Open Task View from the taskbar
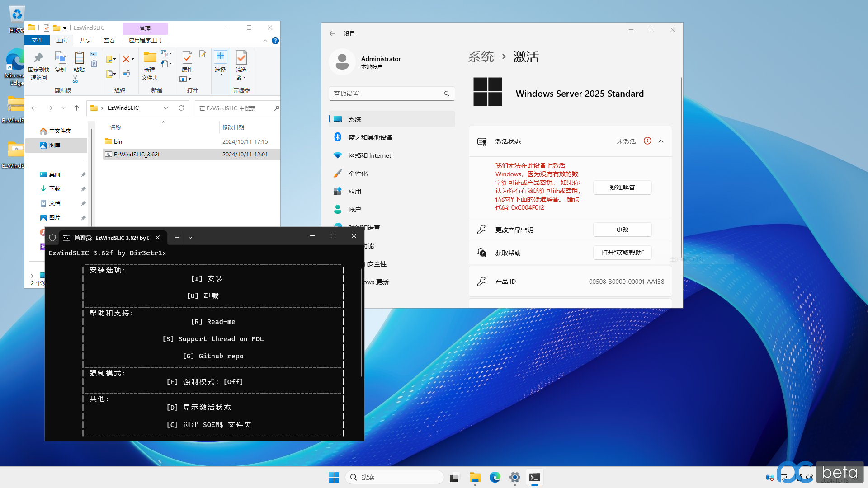Screen dimensions: 868x488 (454, 477)
